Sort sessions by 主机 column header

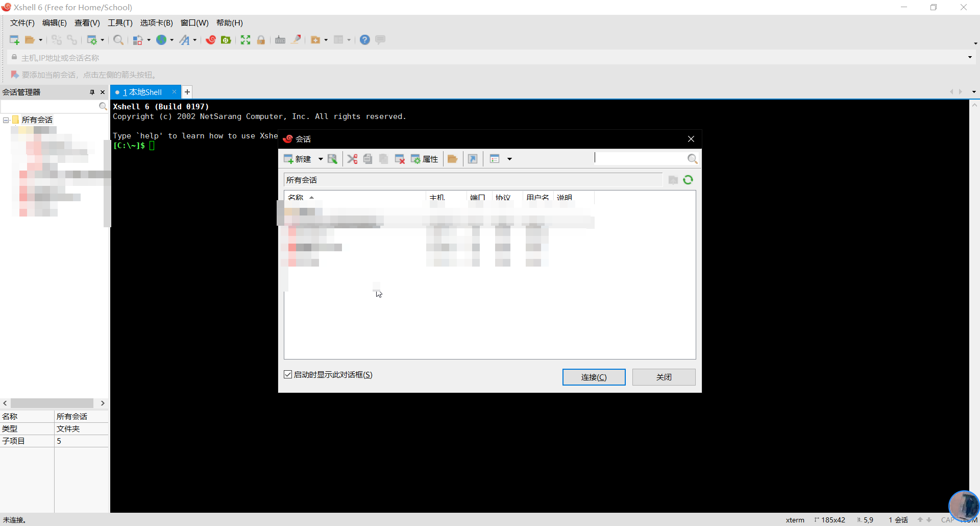[x=446, y=197]
